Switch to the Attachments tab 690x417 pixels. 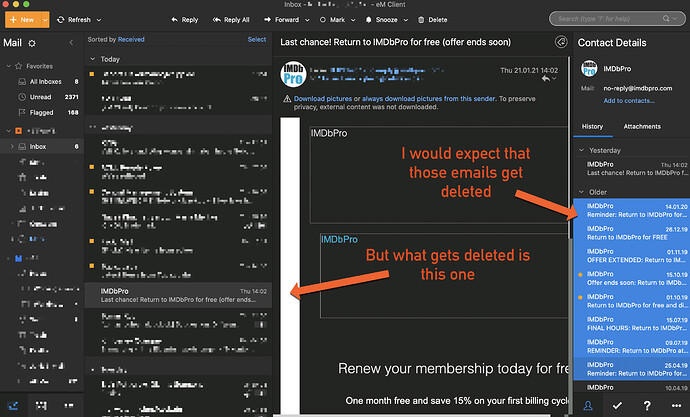pyautogui.click(x=642, y=127)
